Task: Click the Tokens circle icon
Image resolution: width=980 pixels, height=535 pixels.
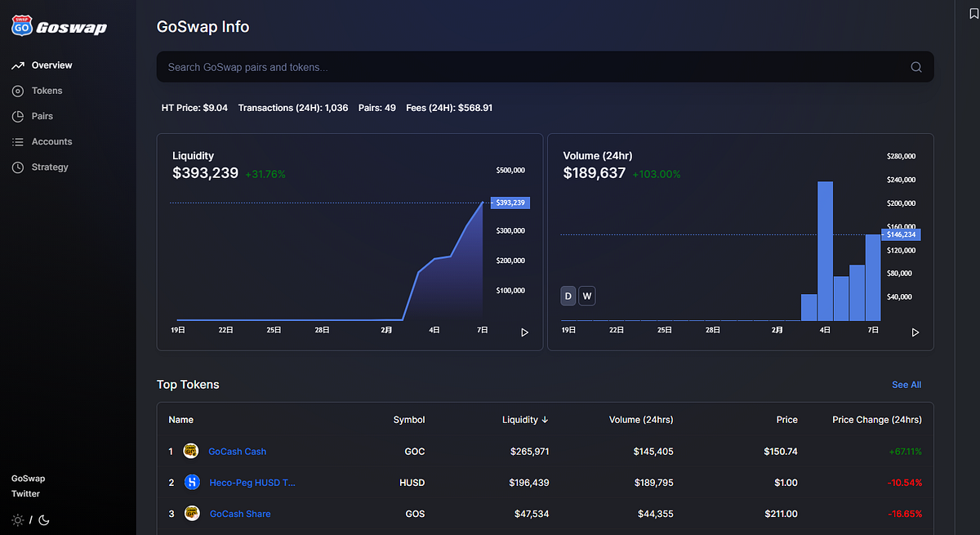Action: click(x=18, y=91)
